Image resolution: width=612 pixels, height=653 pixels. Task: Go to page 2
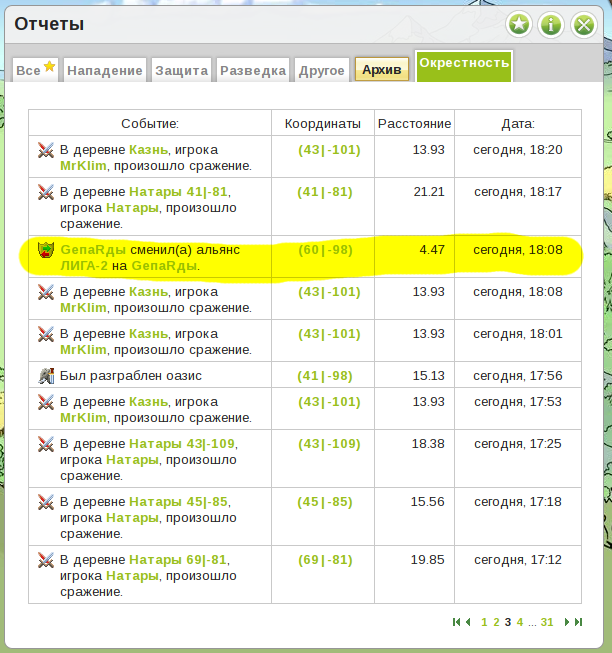coord(496,622)
